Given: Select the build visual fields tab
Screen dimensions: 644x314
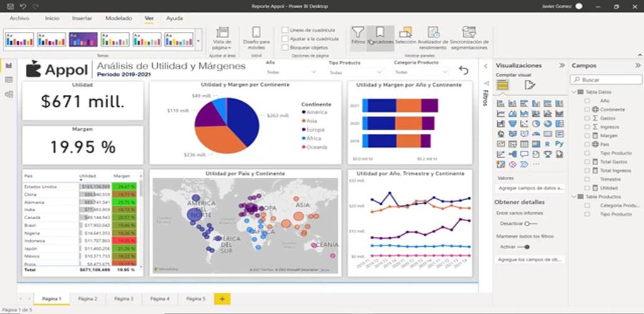Looking at the screenshot, I should click(502, 85).
